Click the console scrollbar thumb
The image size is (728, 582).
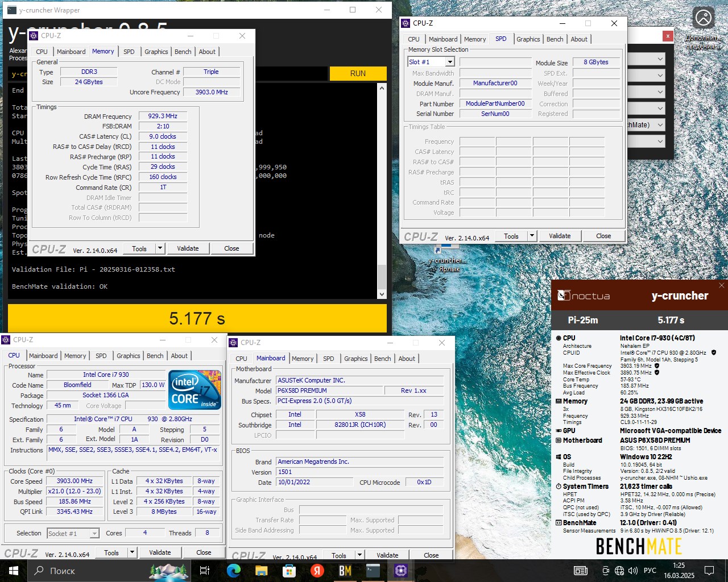[382, 277]
